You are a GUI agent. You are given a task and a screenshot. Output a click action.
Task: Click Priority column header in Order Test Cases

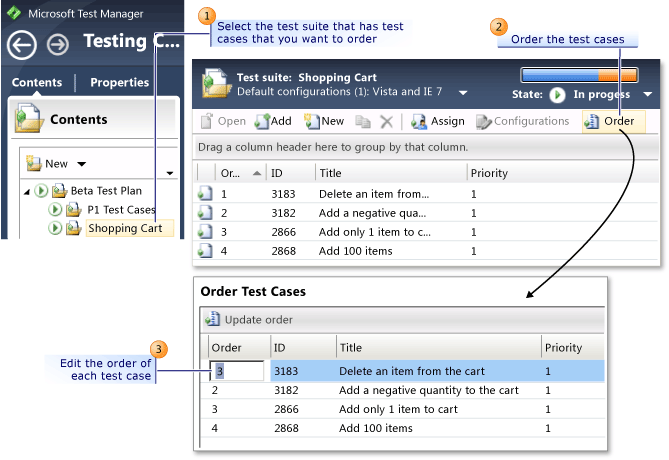tap(573, 347)
